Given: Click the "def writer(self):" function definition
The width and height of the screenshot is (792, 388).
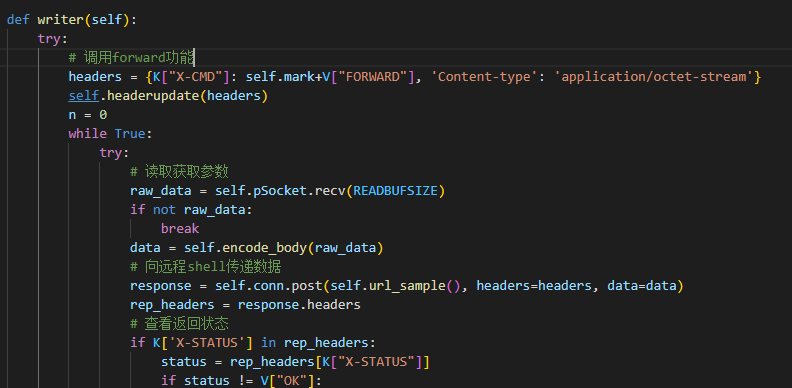Looking at the screenshot, I should click(72, 20).
